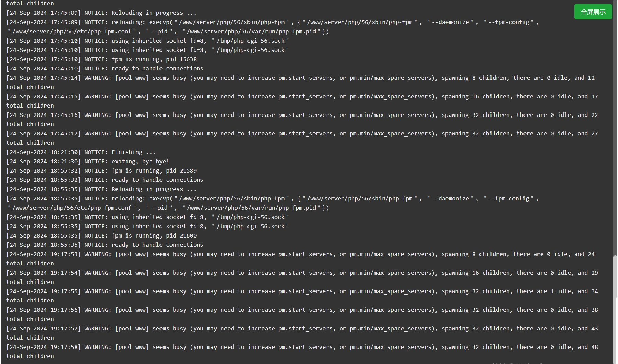The width and height of the screenshot is (618, 364).
Task: Click the 17:45:10 ready to handle connections line
Action: point(105,68)
